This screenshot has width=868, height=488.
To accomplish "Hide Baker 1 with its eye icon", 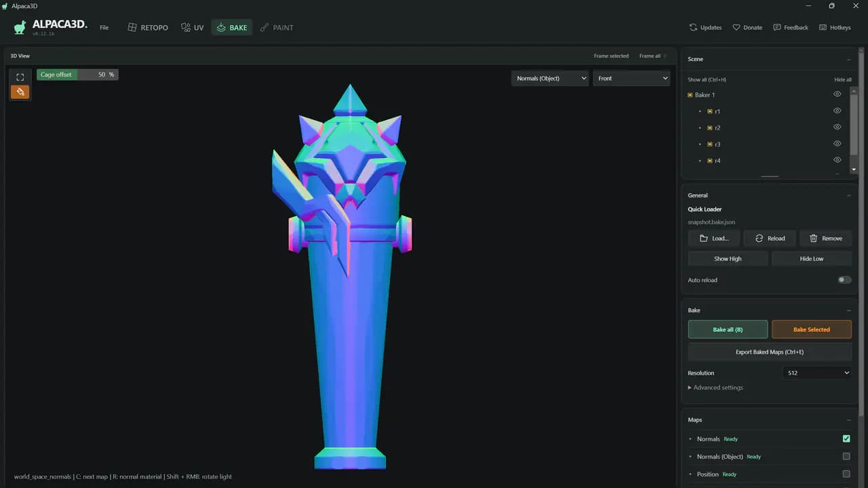I will pyautogui.click(x=837, y=94).
